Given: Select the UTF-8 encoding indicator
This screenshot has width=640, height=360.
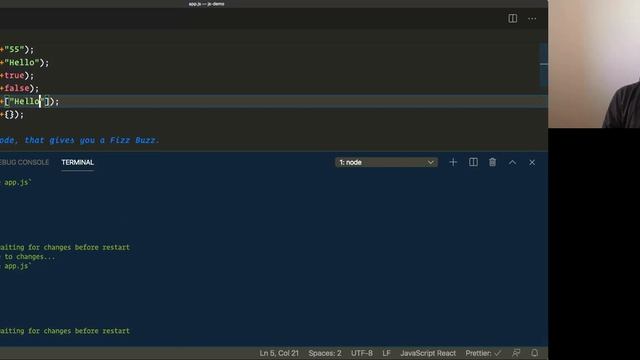Looking at the screenshot, I should tap(362, 353).
